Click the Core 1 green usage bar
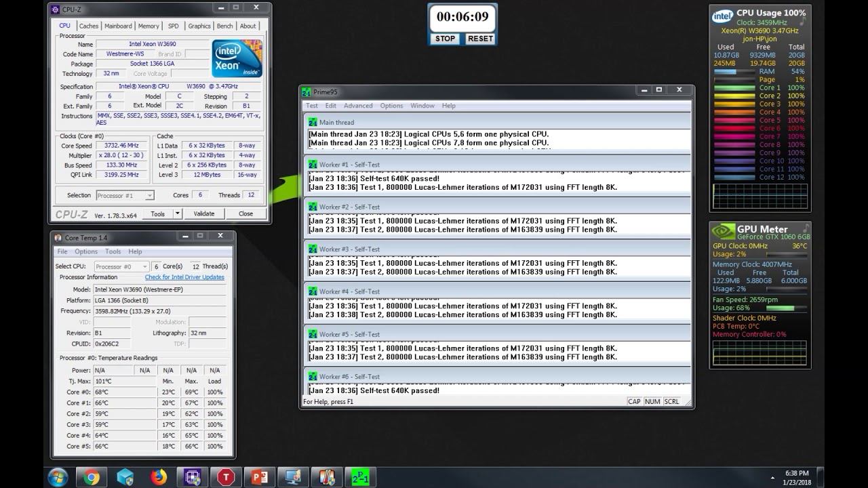The image size is (868, 488). point(734,87)
